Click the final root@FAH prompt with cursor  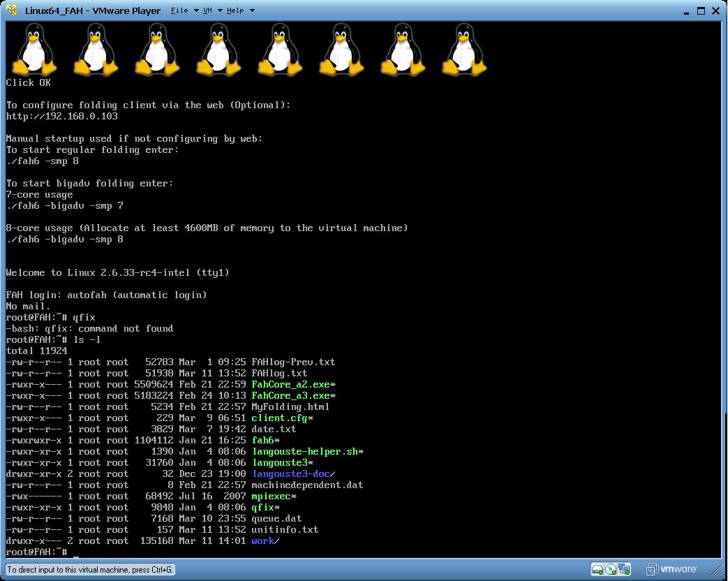pyautogui.click(x=43, y=552)
